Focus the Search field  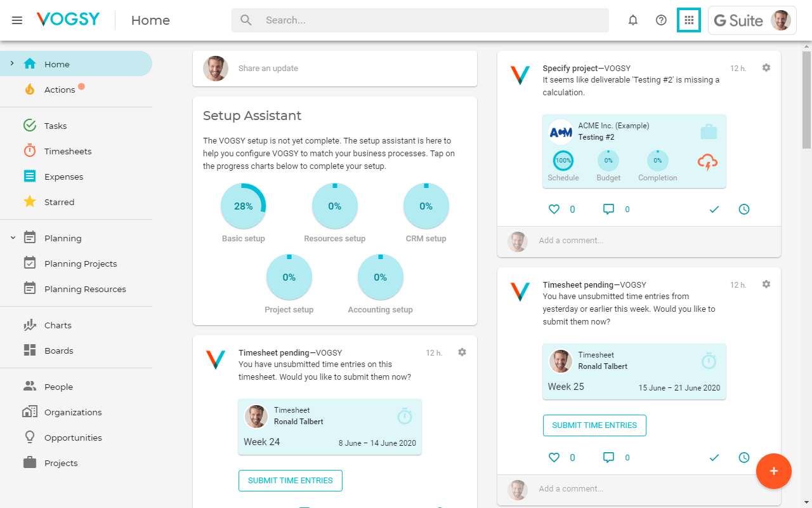(x=420, y=20)
